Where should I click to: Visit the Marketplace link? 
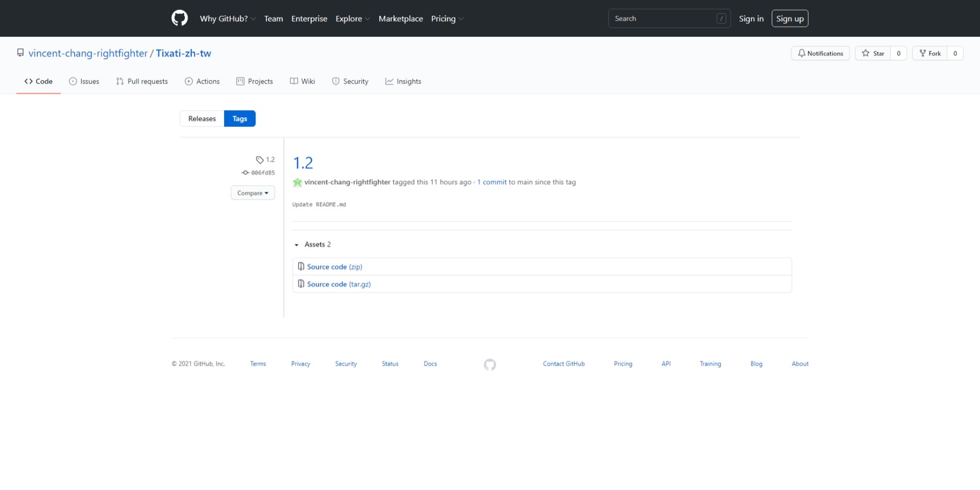coord(401,19)
